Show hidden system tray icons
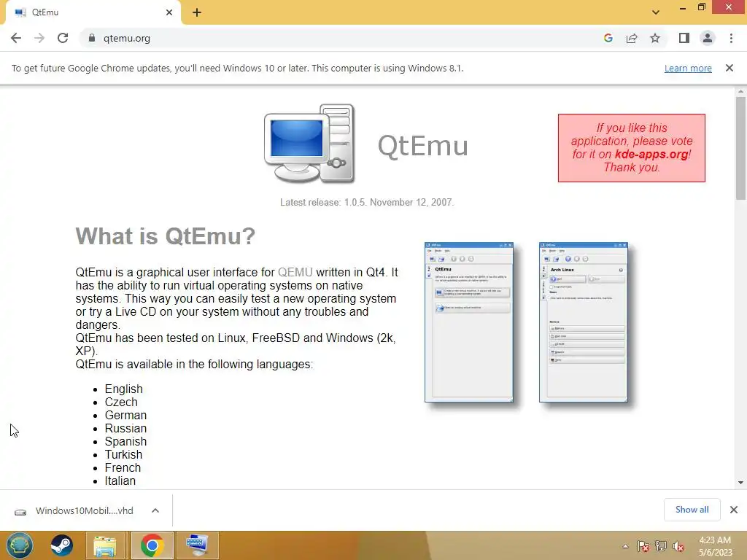The height and width of the screenshot is (560, 747). (x=625, y=546)
